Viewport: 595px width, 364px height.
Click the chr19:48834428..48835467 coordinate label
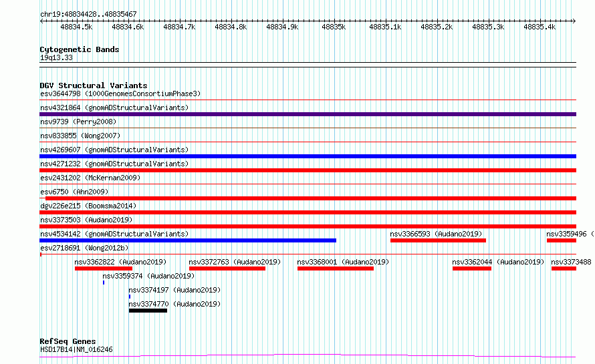88,15
